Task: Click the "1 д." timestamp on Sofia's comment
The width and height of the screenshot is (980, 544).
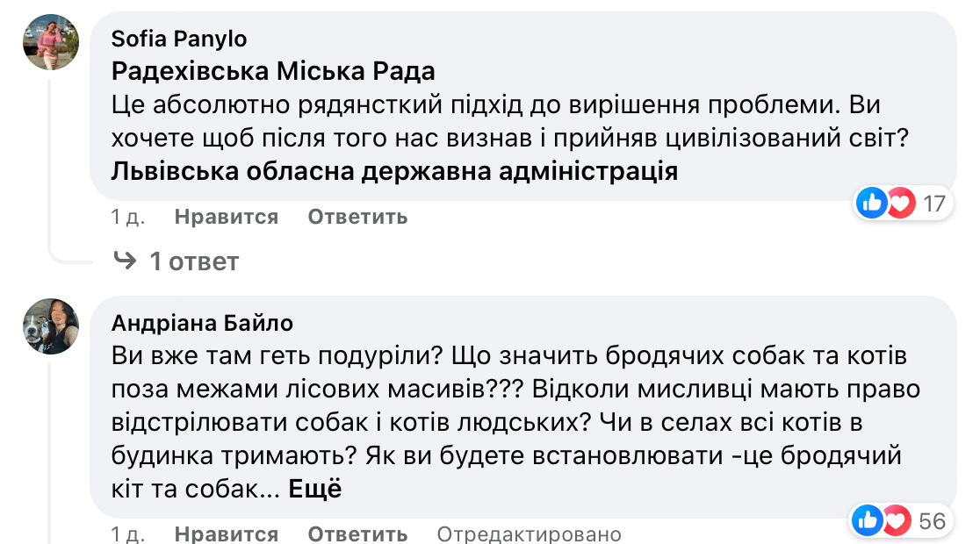Action: [128, 217]
